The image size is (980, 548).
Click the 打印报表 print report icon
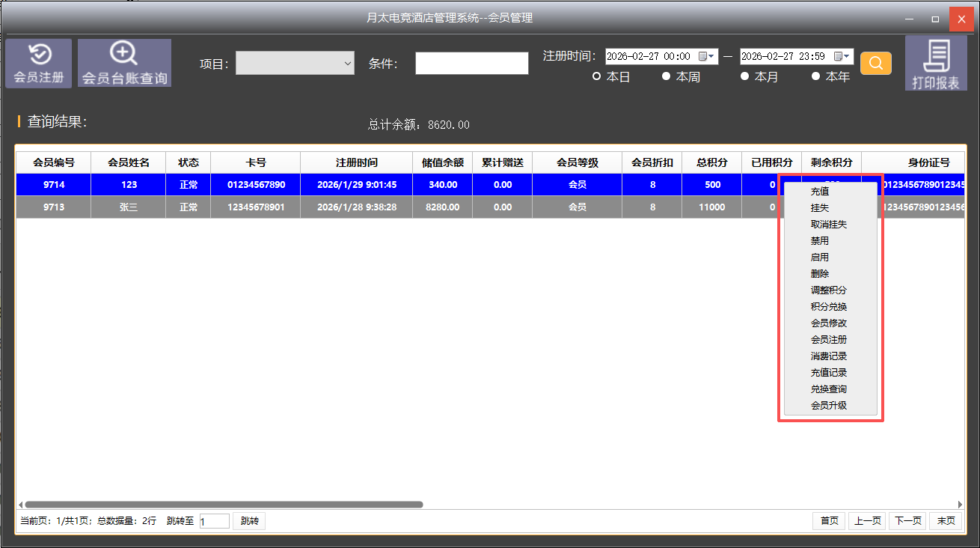point(935,64)
